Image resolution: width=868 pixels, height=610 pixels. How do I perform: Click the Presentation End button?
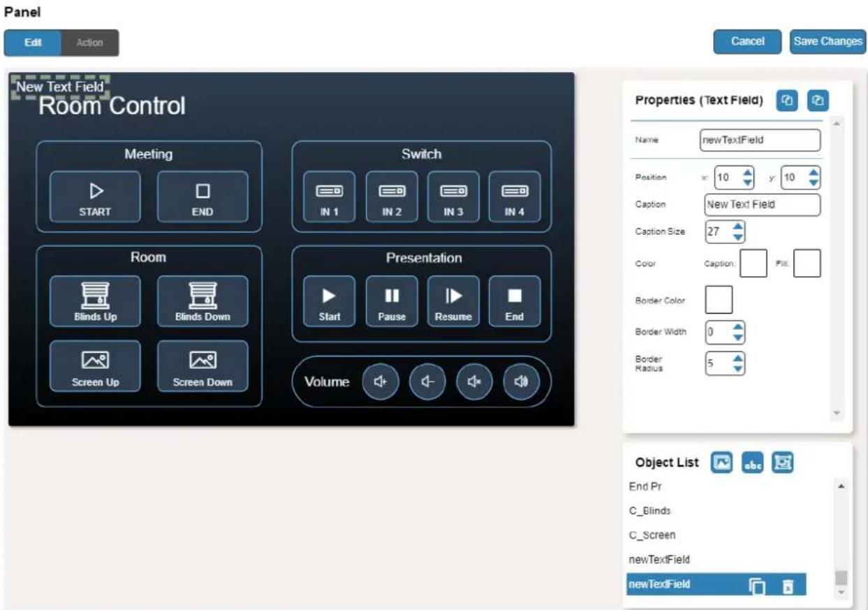515,301
